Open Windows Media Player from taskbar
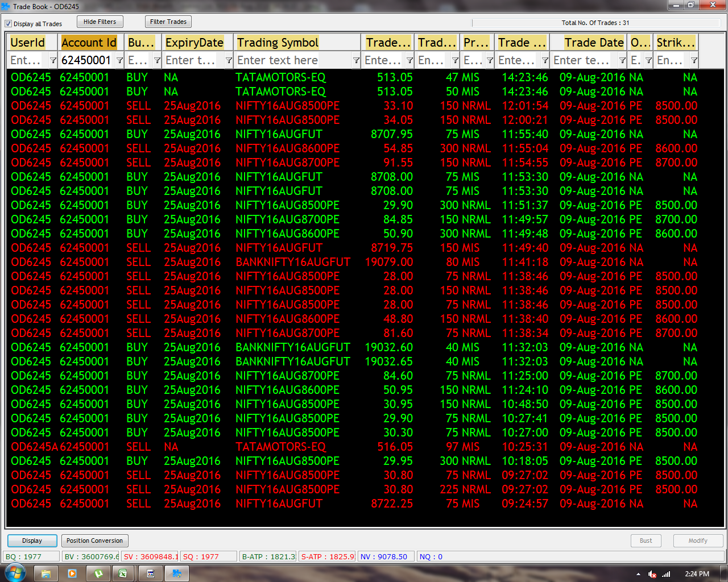 72,573
